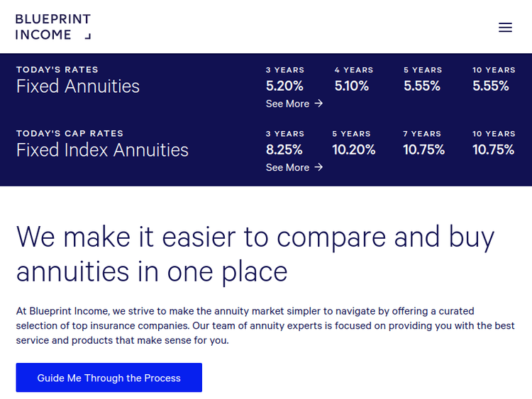The width and height of the screenshot is (532, 399).
Task: Click the 4 Years 5.10% fixed rate
Action: click(x=352, y=86)
